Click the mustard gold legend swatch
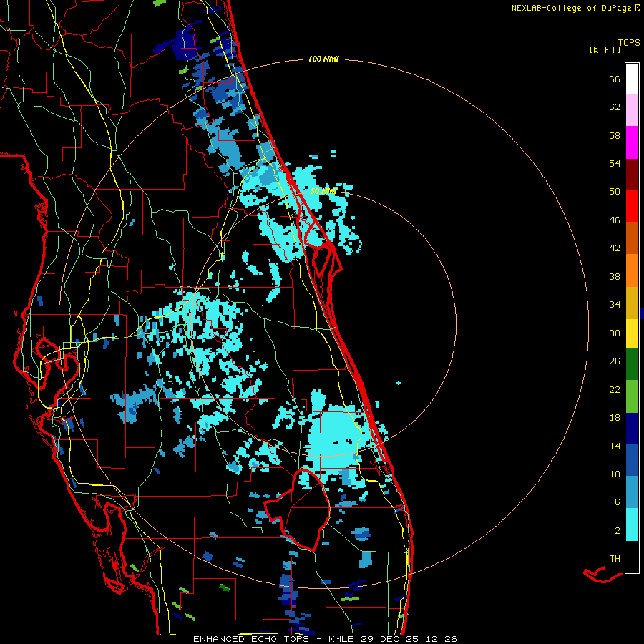The width and height of the screenshot is (644, 644). pyautogui.click(x=632, y=303)
